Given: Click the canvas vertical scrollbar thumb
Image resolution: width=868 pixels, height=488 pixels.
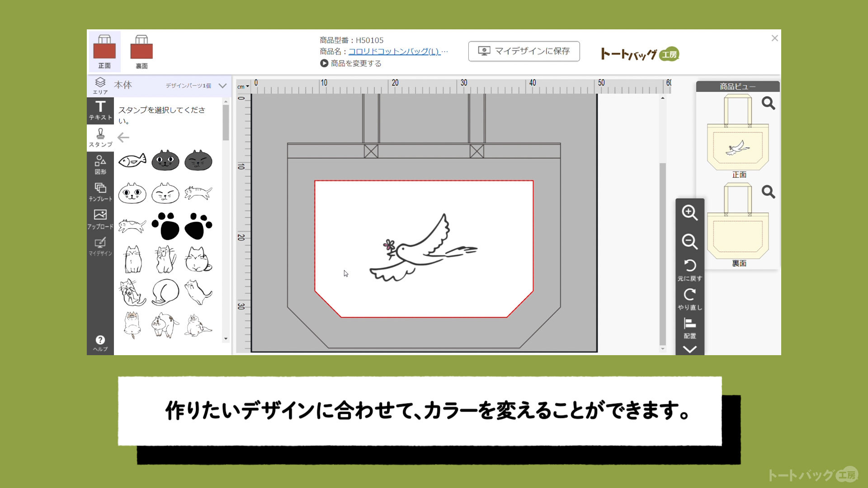Looking at the screenshot, I should [663, 253].
